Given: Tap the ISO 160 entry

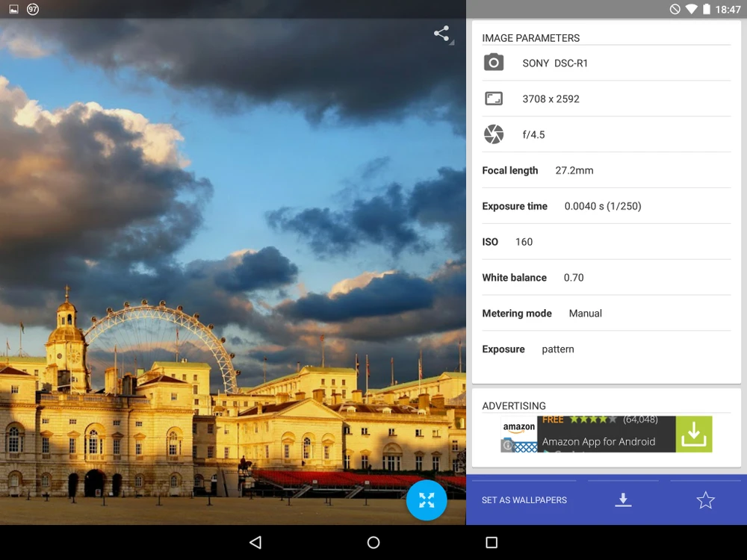Looking at the screenshot, I should tap(605, 242).
